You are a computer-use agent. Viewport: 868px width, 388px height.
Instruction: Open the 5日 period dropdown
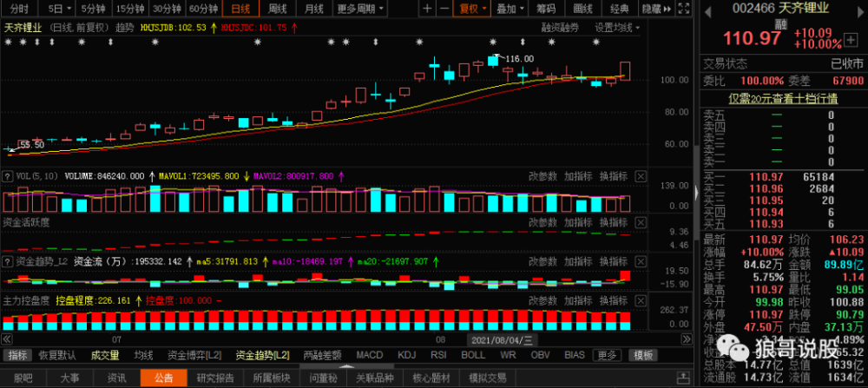(x=59, y=9)
